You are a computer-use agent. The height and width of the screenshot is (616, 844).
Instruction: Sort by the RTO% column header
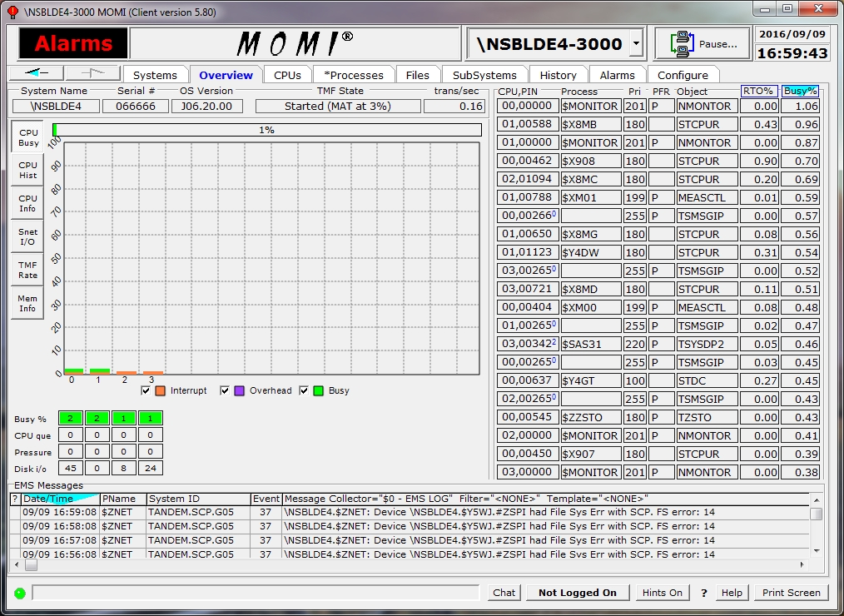pos(759,92)
